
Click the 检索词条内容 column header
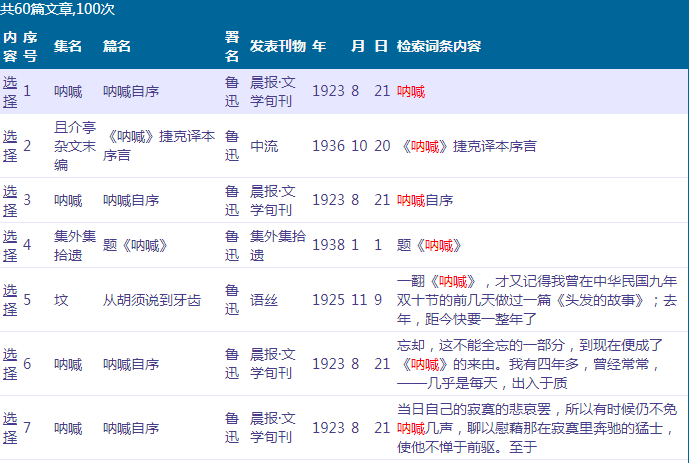pyautogui.click(x=439, y=47)
